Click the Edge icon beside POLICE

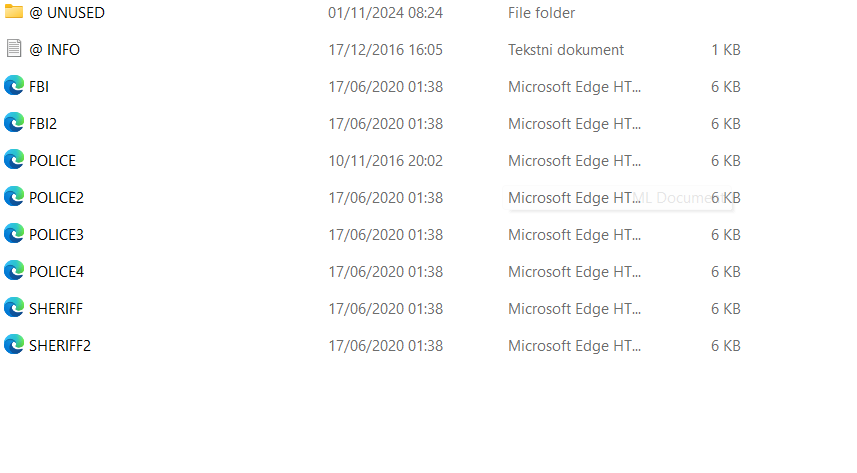pyautogui.click(x=14, y=160)
